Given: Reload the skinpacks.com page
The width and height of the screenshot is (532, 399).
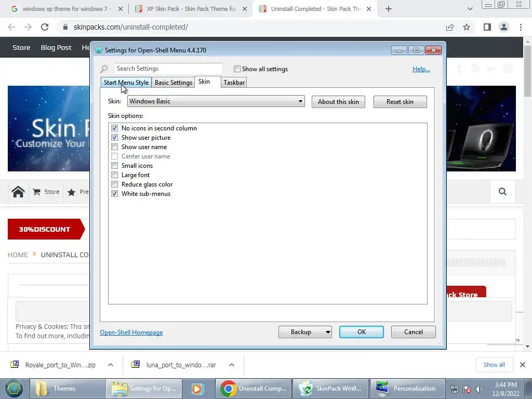Looking at the screenshot, I should [45, 27].
